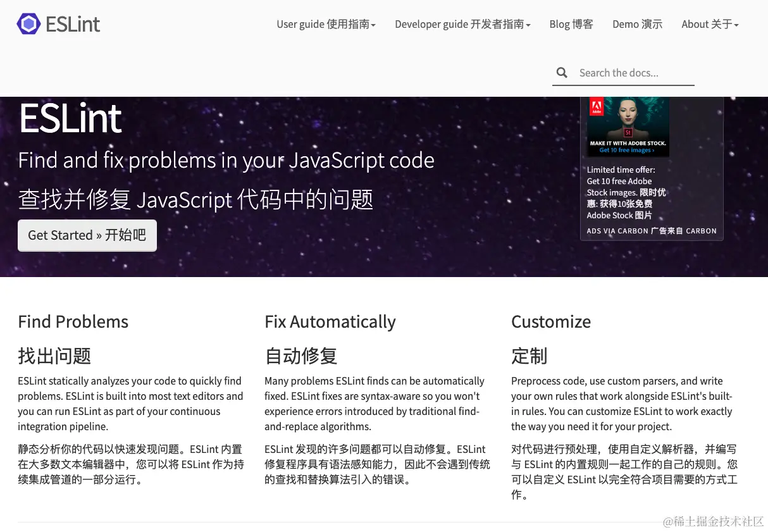Expand the Developer guide 开发者指南 menu
Viewport: 768px width, 532px height.
462,24
